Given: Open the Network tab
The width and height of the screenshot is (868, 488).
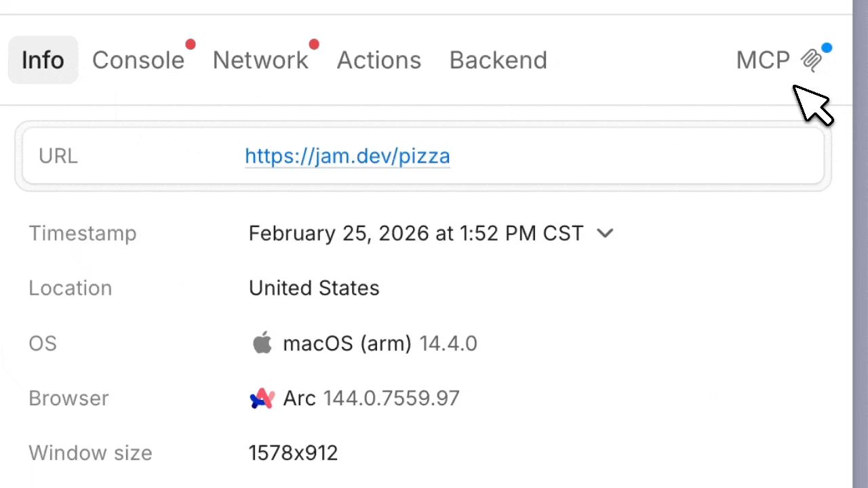Looking at the screenshot, I should [260, 60].
